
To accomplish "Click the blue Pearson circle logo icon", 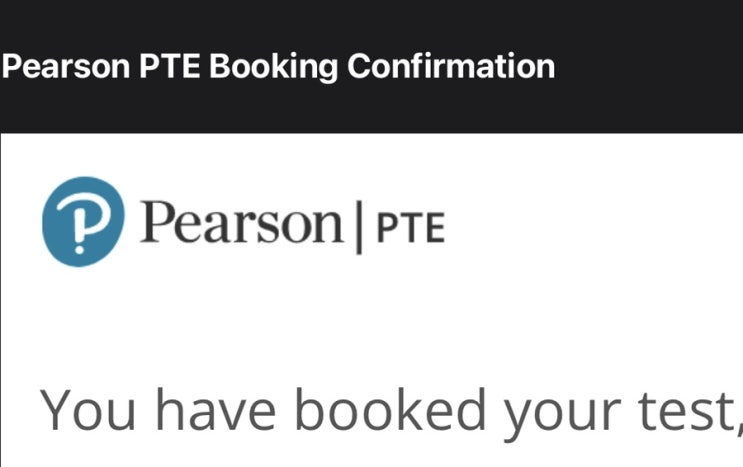I will point(83,222).
